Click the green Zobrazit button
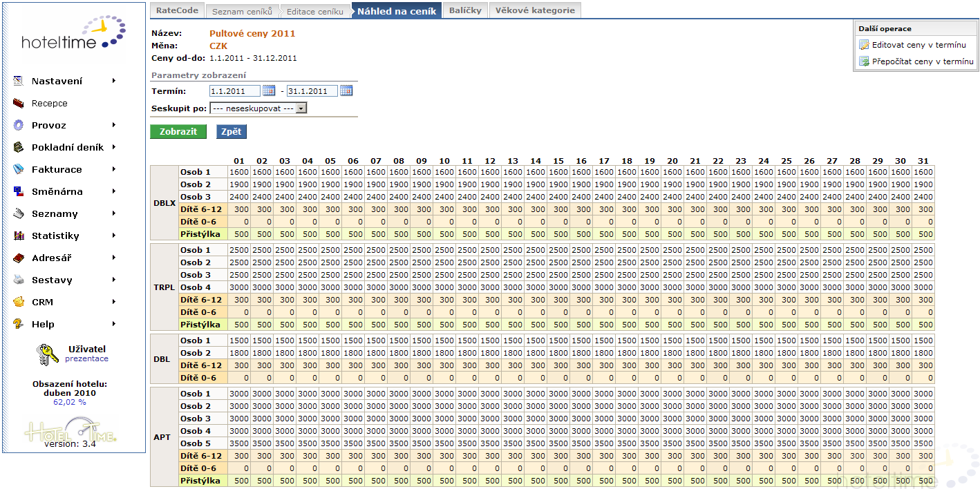This screenshot has width=980, height=489. tap(178, 131)
